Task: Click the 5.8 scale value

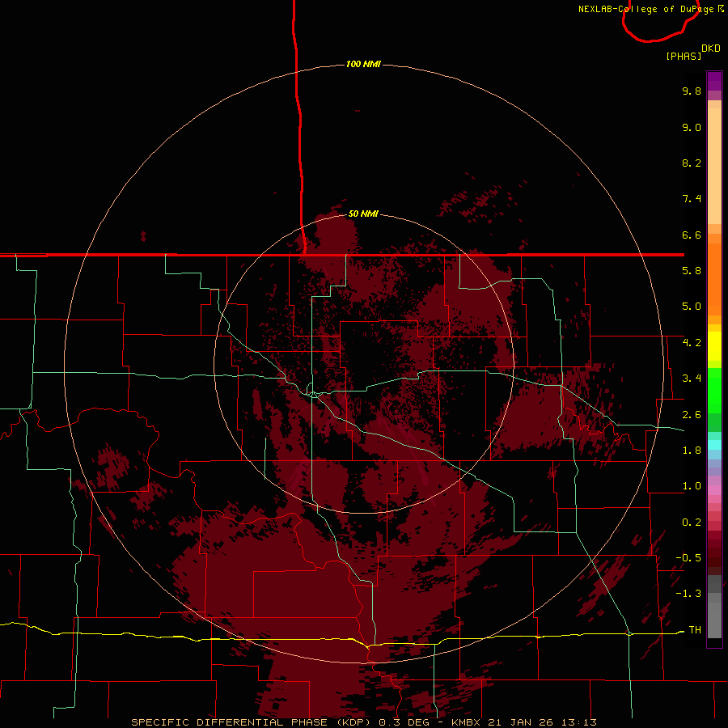Action: point(692,271)
